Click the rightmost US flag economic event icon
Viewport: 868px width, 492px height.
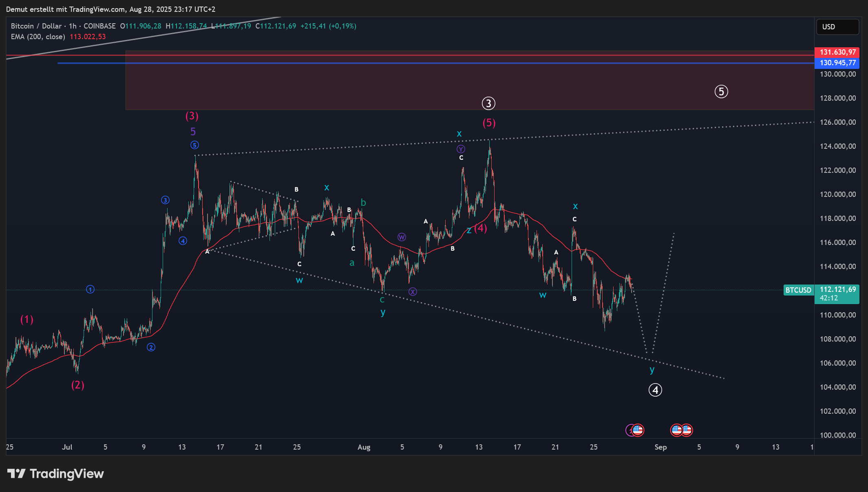point(687,430)
